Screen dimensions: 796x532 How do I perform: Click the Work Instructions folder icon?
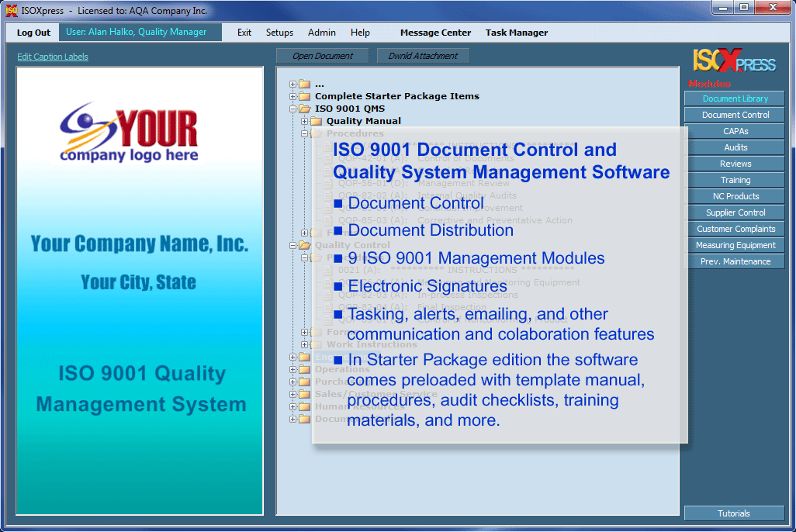click(315, 344)
